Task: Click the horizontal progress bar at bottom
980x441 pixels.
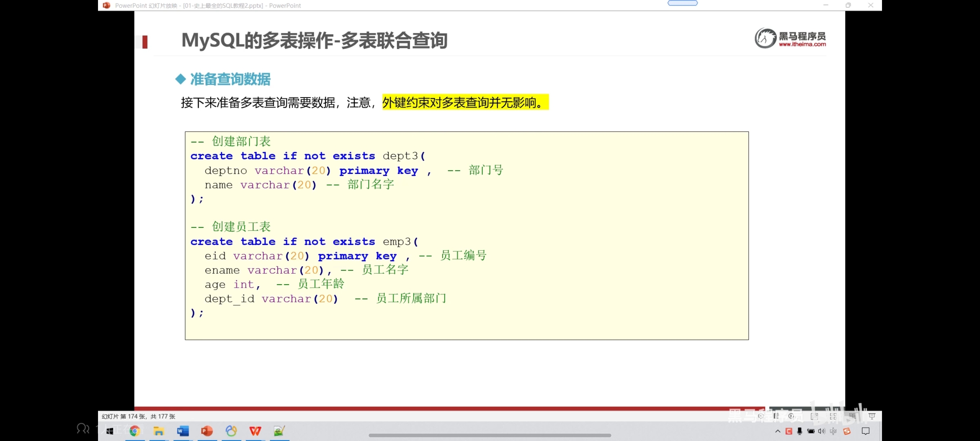Action: tap(490, 435)
